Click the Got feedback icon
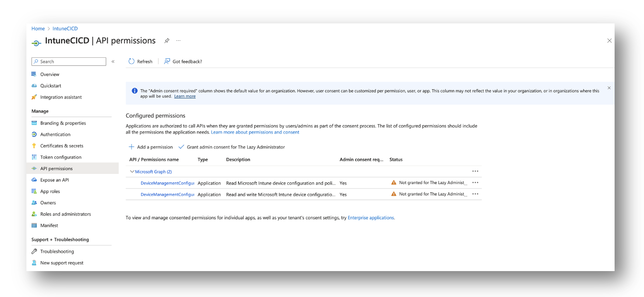The image size is (644, 297). [167, 61]
